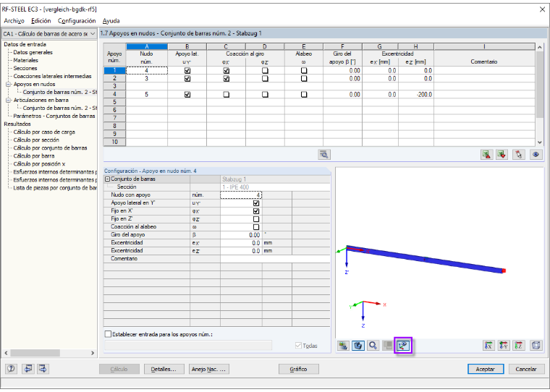Viewport: 550px width, 392px height.
Task: Toggle the rendering display icon below the viewport
Action: [358, 346]
